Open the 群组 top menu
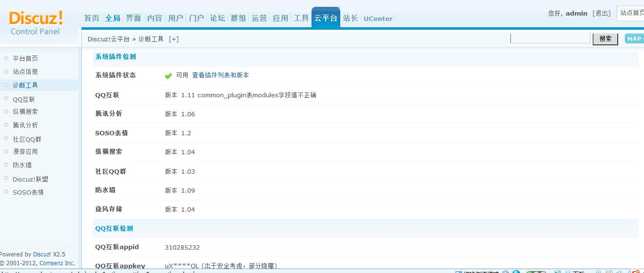The height and width of the screenshot is (273, 644). click(238, 18)
